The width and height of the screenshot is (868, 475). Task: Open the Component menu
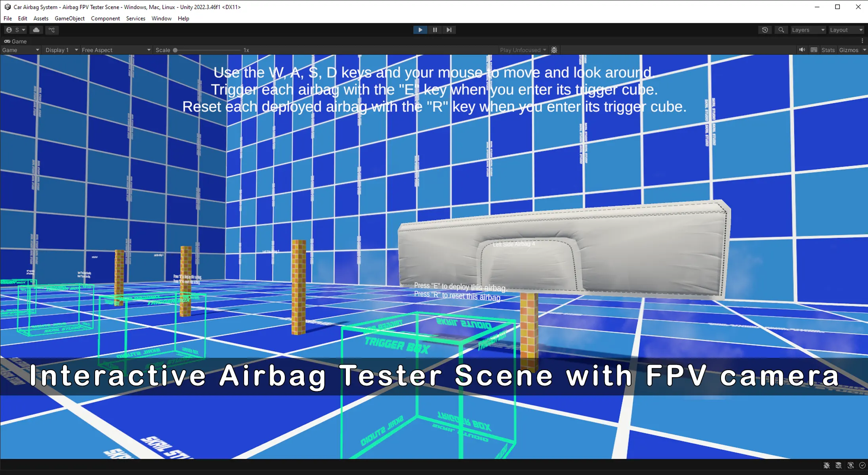point(105,18)
